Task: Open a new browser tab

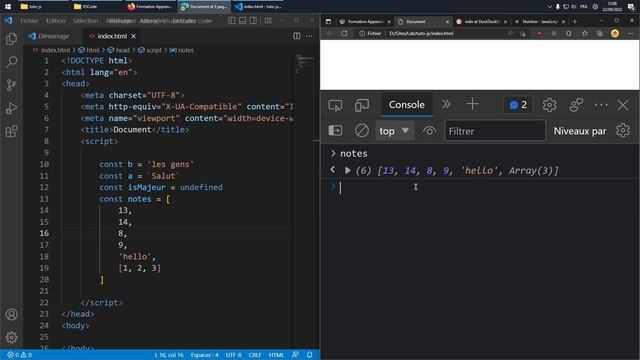Action: 575,21
